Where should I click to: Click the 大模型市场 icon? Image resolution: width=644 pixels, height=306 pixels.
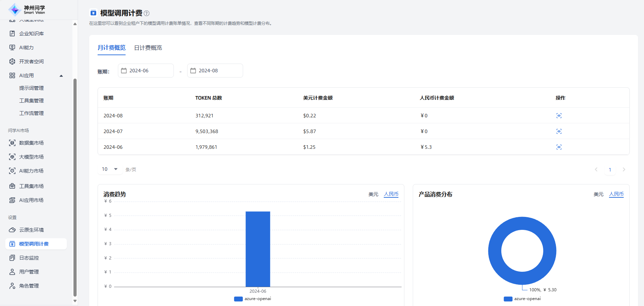[12, 157]
